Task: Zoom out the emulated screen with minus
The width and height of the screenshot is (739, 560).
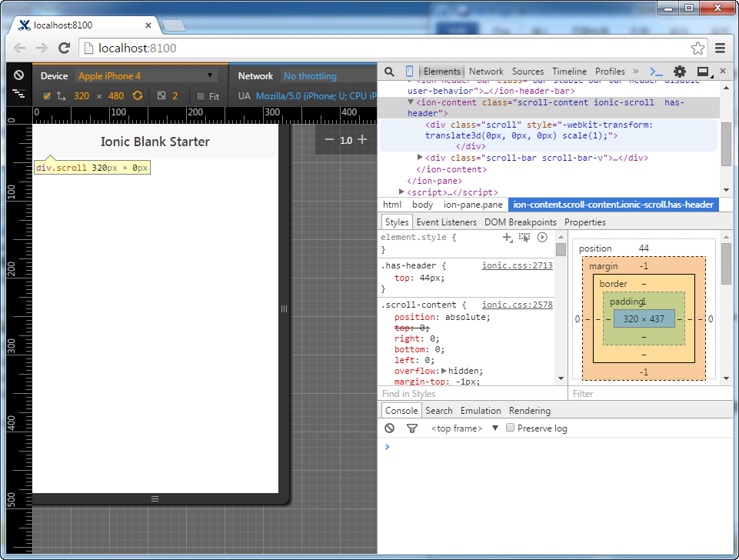Action: [x=329, y=139]
